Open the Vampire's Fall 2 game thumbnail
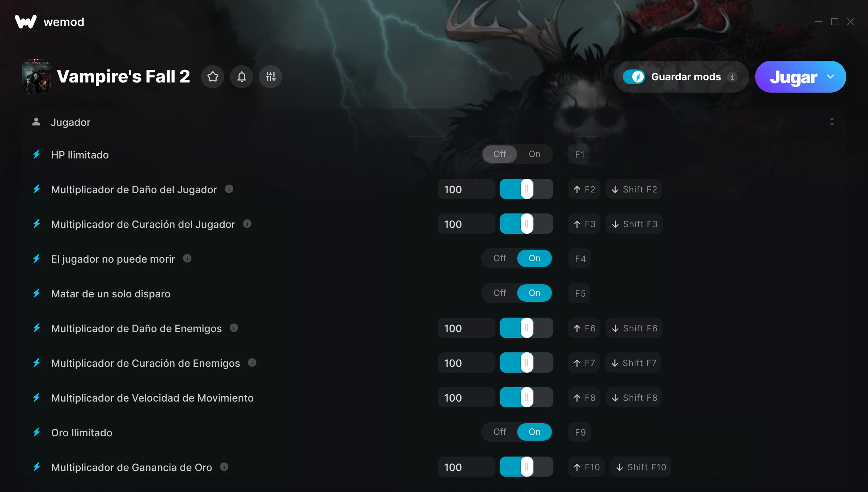This screenshot has width=868, height=492. 36,77
